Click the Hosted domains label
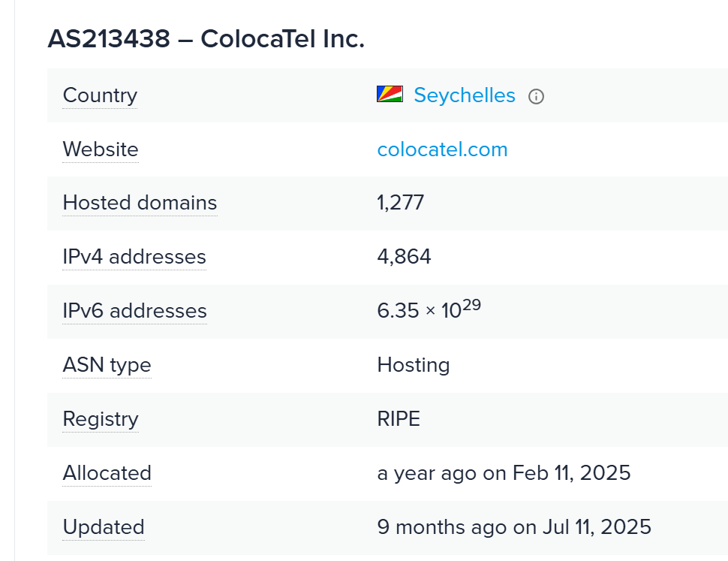 point(140,203)
